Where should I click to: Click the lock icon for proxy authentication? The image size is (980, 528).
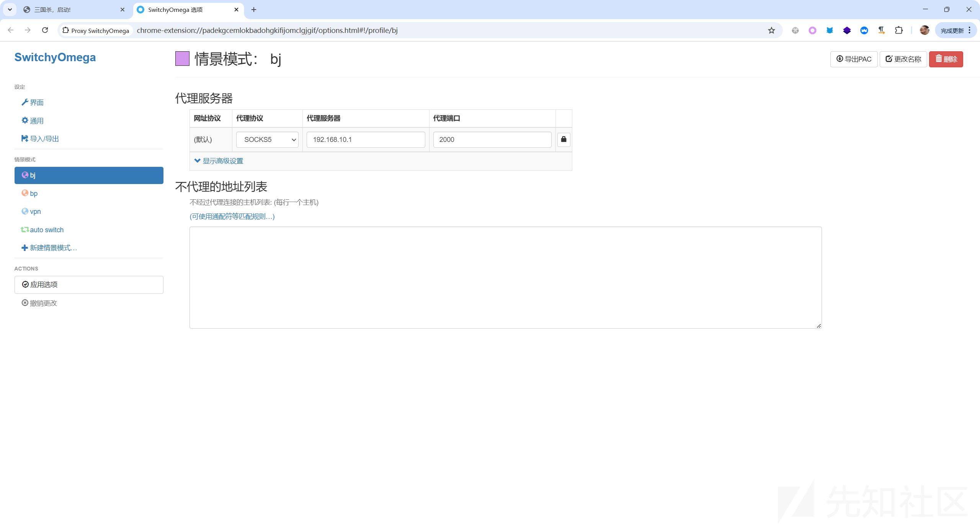click(x=563, y=139)
